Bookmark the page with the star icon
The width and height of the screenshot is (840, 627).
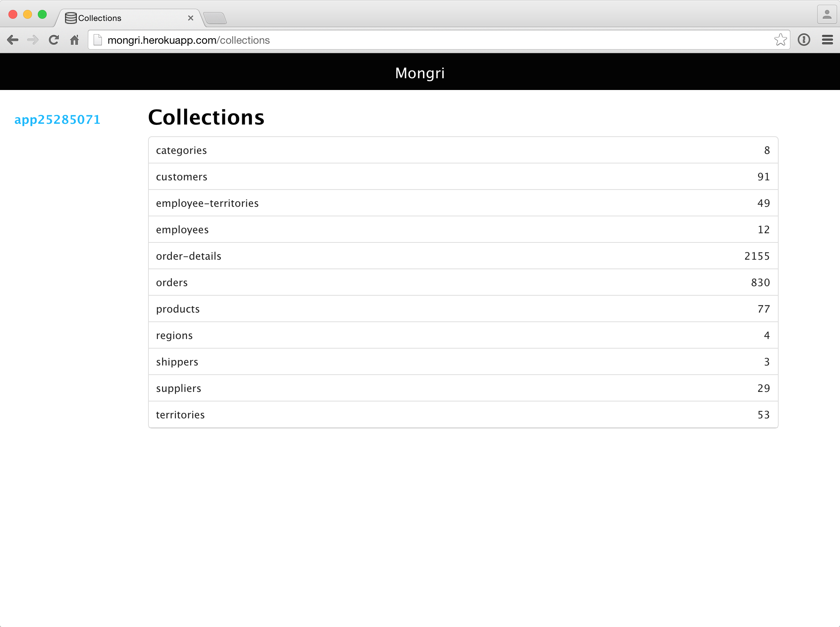(780, 40)
